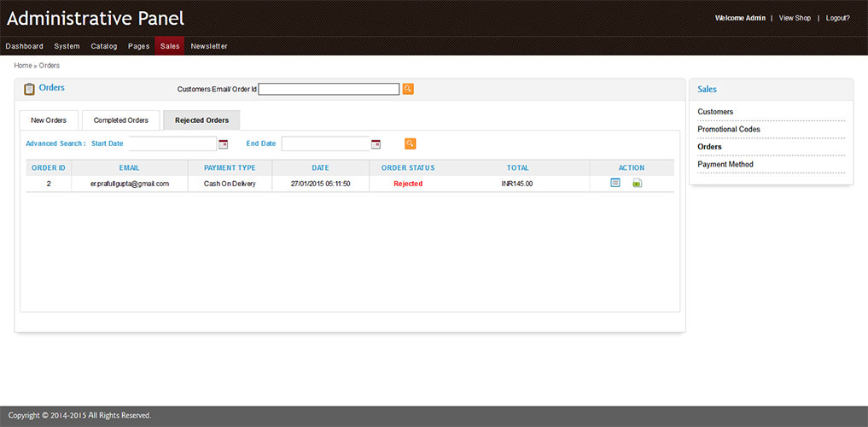Open Promotional Codes in the sidebar
Viewport: 868px width, 427px height.
(728, 130)
